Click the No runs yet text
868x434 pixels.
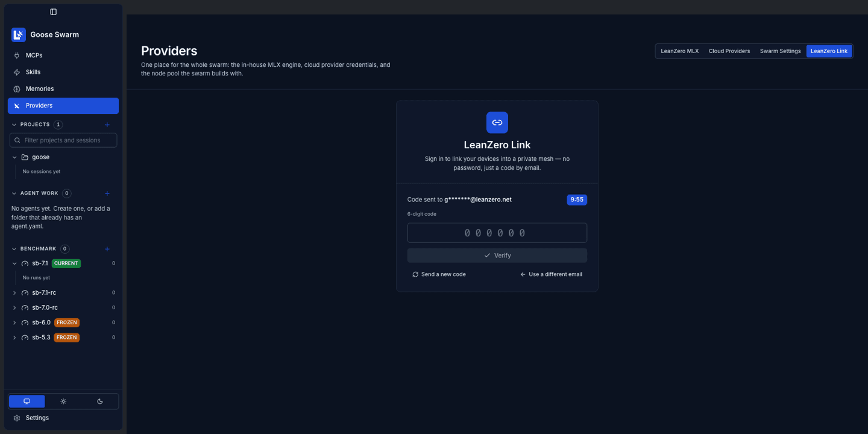pyautogui.click(x=36, y=278)
